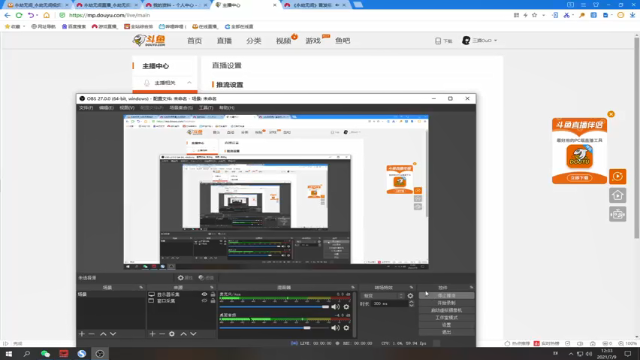Open the scene transition properties gear
Image resolution: width=640 pixels, height=360 pixels.
410,296
